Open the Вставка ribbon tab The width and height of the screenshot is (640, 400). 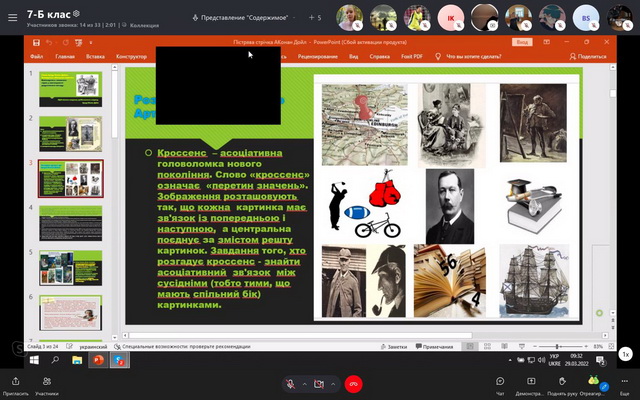[x=96, y=57]
